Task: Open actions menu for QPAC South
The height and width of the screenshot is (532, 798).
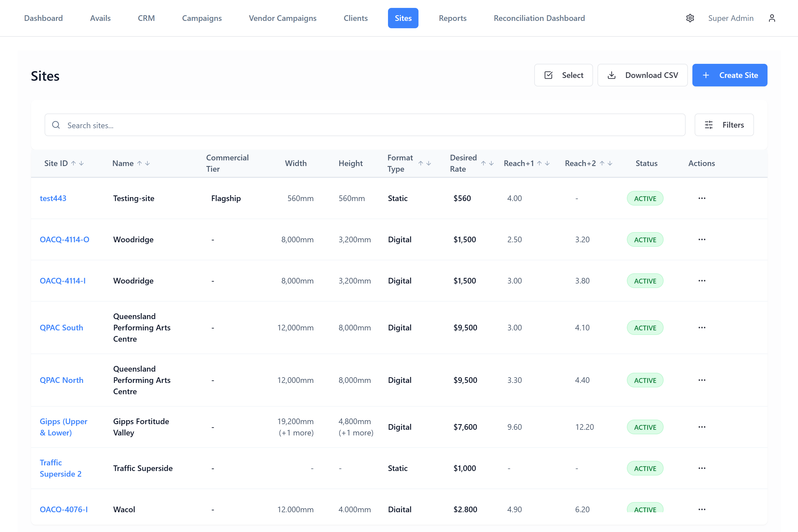Action: [702, 327]
